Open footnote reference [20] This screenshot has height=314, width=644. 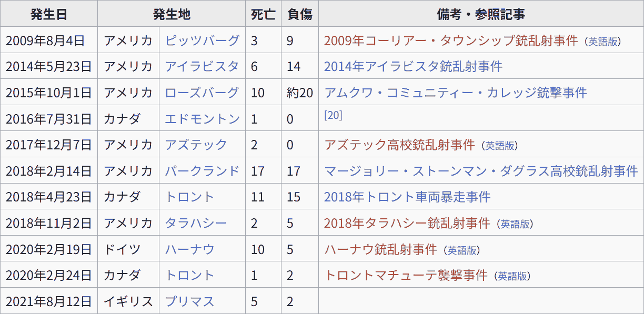333,115
